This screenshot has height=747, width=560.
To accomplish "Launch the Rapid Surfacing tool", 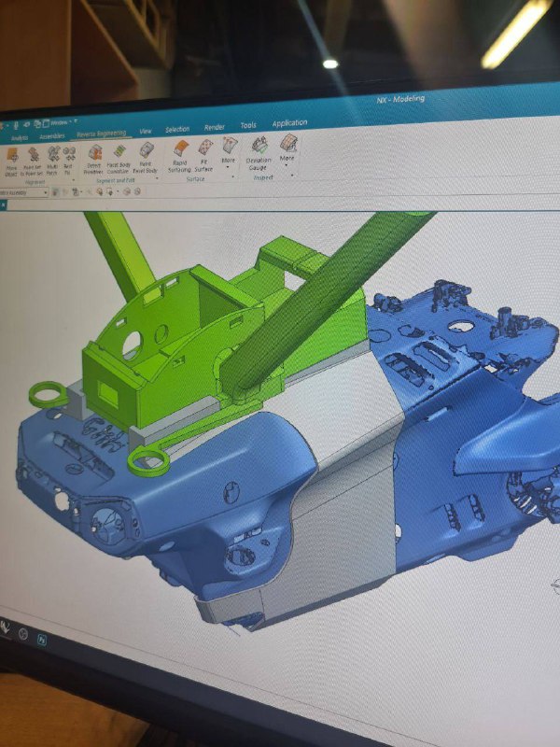I will point(179,156).
